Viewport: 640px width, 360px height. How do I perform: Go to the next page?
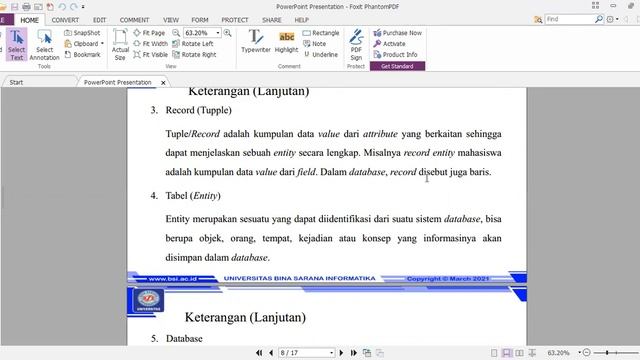[341, 353]
